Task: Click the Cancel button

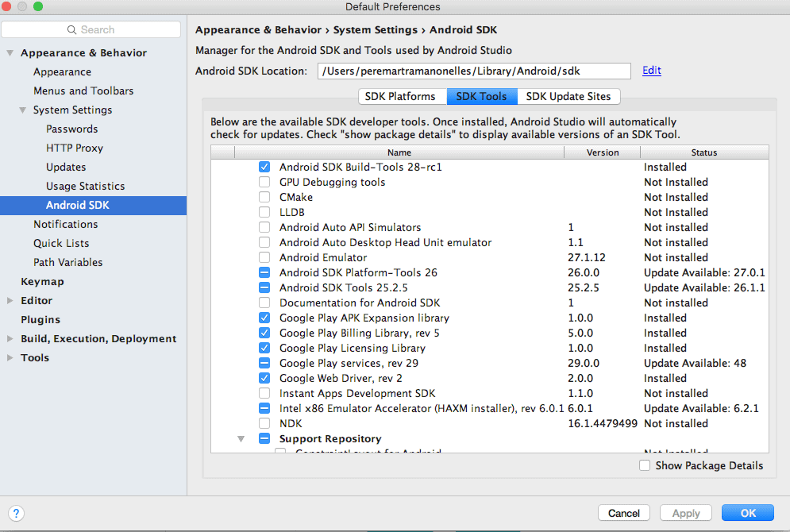Action: (624, 513)
